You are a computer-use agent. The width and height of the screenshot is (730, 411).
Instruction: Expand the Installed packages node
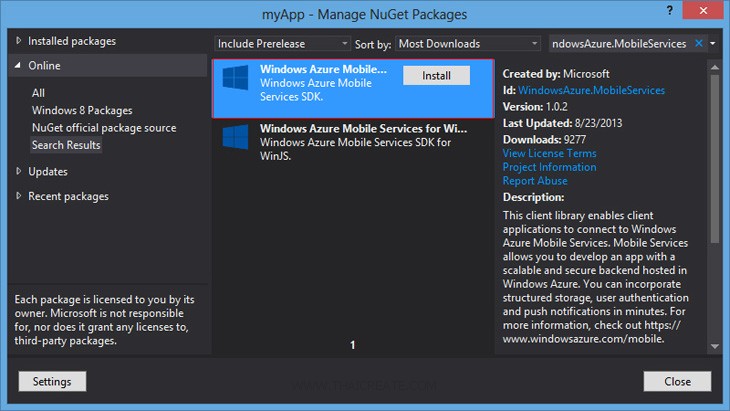19,41
